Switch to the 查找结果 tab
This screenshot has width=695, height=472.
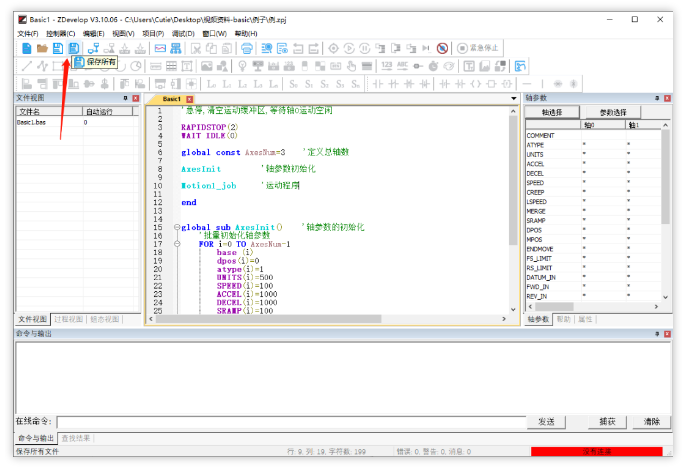pyautogui.click(x=75, y=438)
